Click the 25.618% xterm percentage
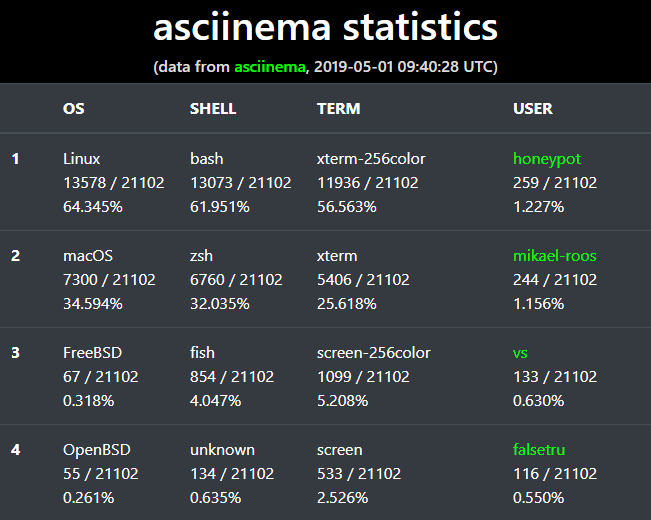 pos(347,304)
